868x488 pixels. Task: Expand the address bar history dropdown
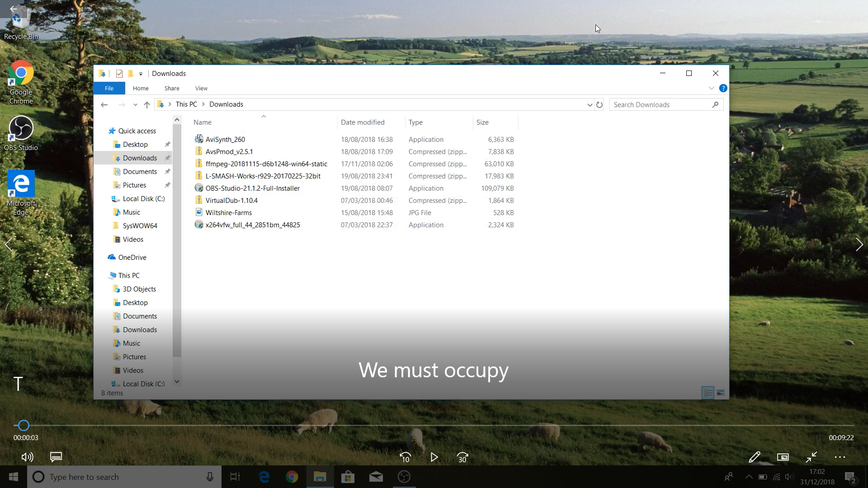point(590,105)
